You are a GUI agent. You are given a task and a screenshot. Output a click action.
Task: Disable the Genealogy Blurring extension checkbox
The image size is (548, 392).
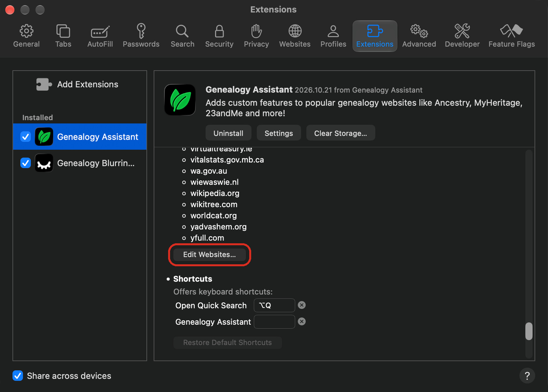point(26,163)
